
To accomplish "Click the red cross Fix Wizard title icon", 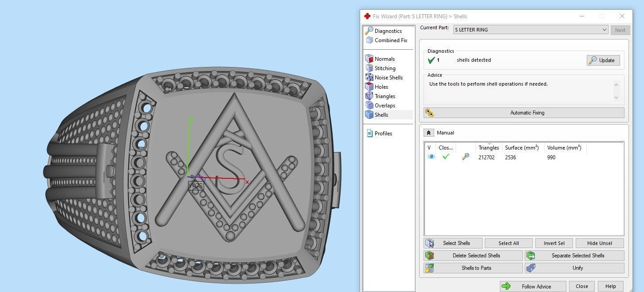I will (x=367, y=16).
